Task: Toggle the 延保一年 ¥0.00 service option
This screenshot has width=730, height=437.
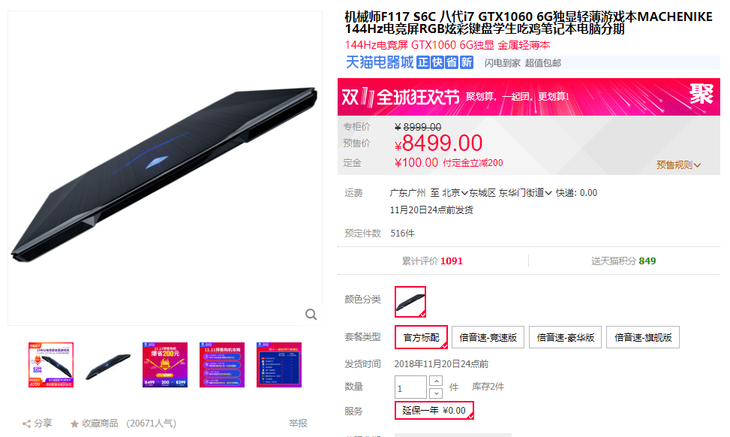Action: (x=434, y=410)
